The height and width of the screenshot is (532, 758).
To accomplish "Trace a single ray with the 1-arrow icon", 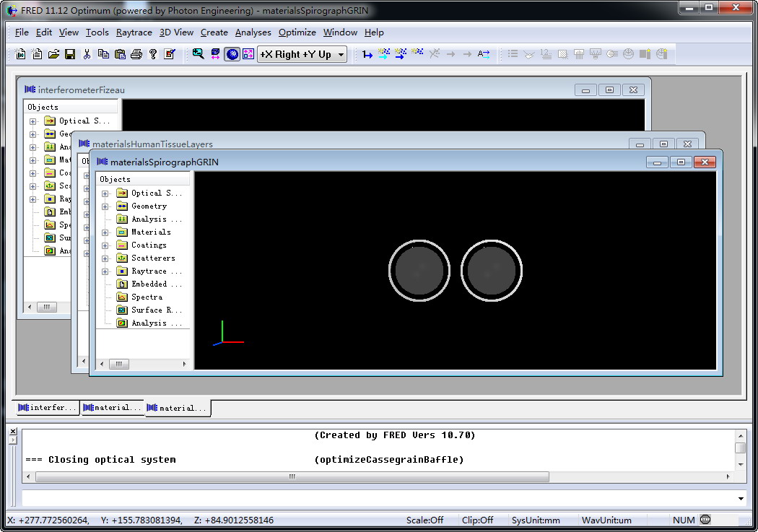I will tap(367, 54).
